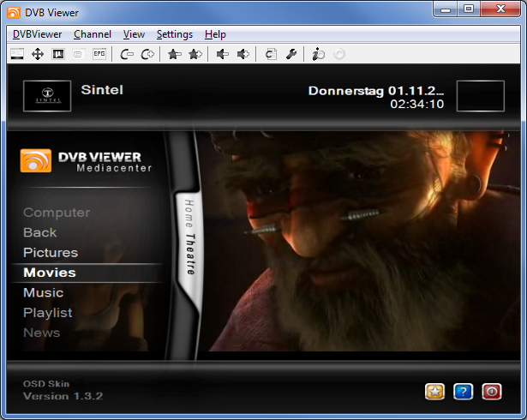Close the DVB Viewer window
Image resolution: width=527 pixels, height=420 pixels.
pos(500,9)
